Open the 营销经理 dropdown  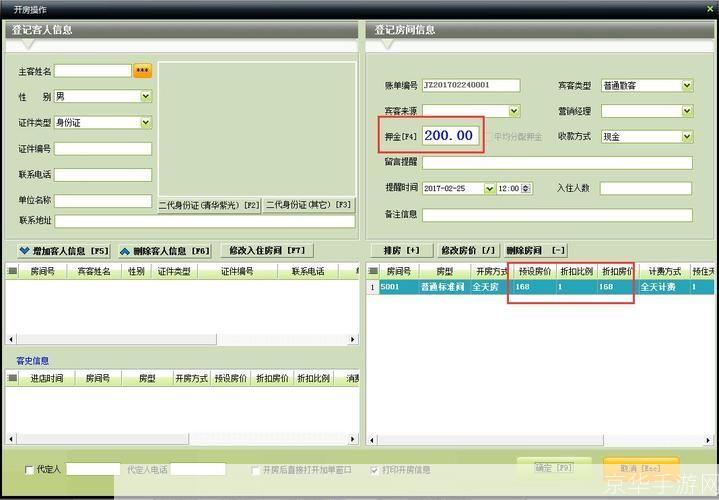(x=686, y=111)
